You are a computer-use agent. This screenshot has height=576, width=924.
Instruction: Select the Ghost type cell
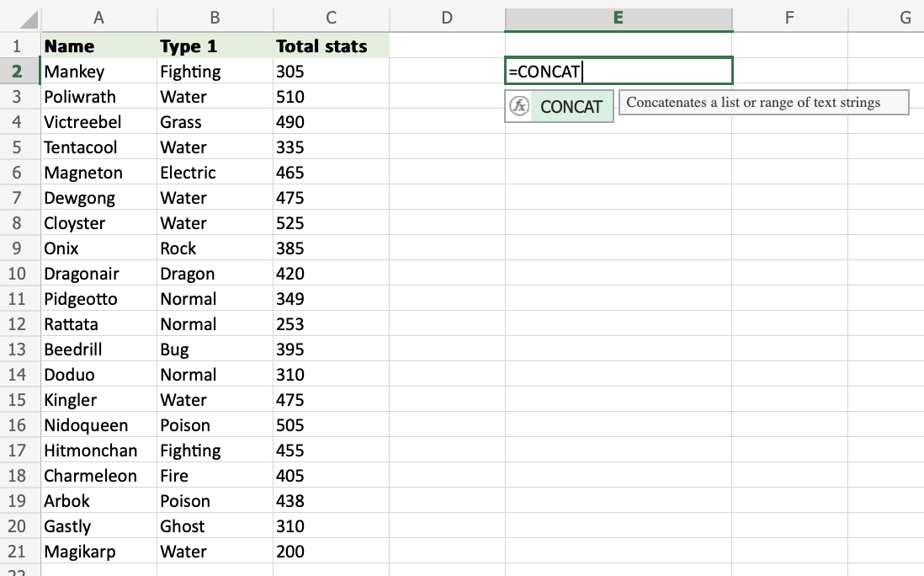coord(215,526)
